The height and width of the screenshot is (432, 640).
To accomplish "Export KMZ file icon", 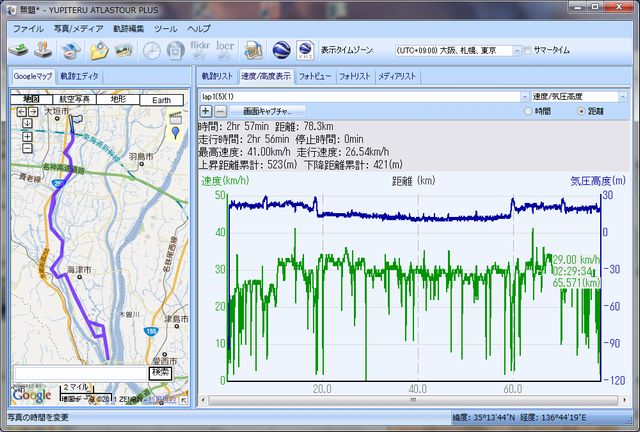I will [305, 51].
